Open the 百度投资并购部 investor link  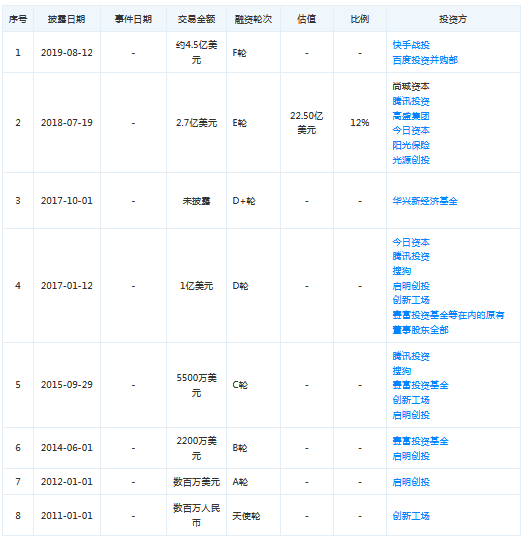pyautogui.click(x=425, y=60)
